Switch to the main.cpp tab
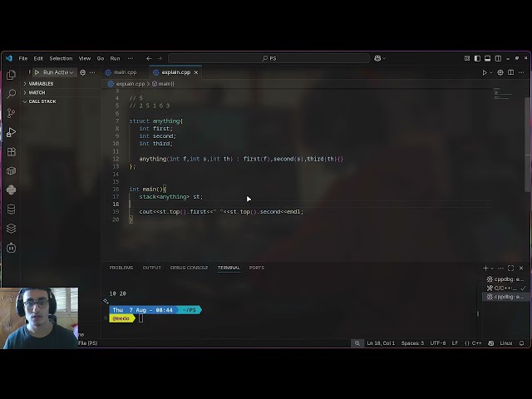Screen dimensions: 532x399 point(125,72)
